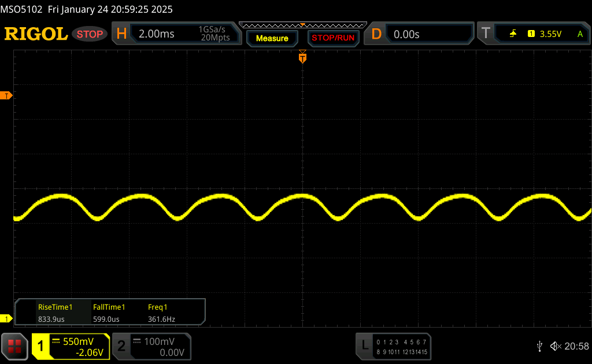Open the Measure menu
This screenshot has width=592, height=364.
point(272,38)
